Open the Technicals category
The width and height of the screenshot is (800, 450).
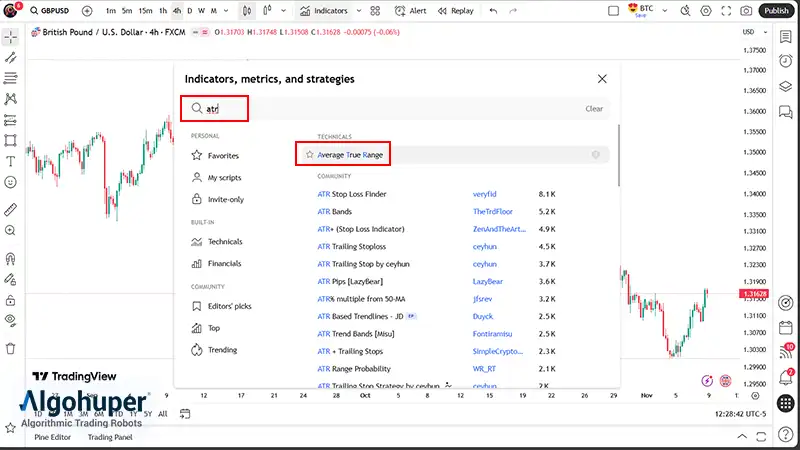224,242
